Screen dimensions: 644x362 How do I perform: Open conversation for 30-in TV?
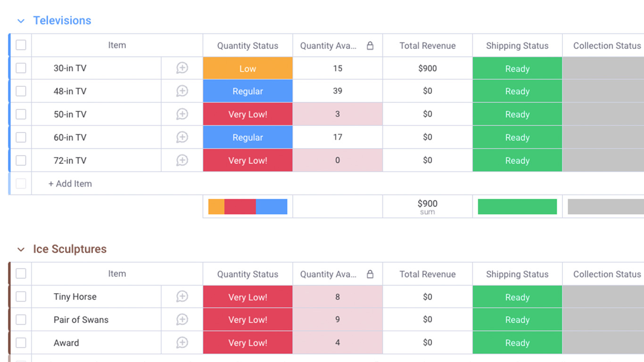tap(182, 68)
